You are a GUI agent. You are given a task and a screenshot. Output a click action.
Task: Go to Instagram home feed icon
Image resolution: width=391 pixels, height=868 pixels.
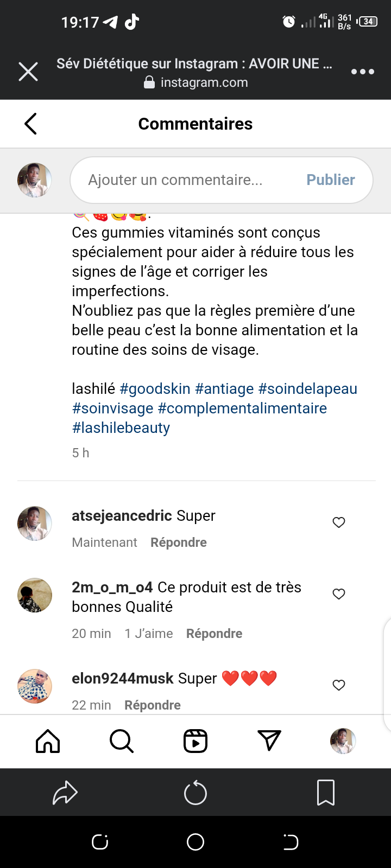click(x=48, y=741)
